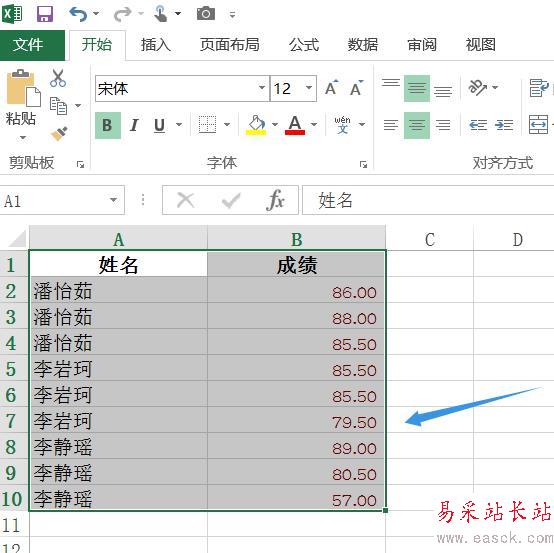Viewport: 554px width, 553px height.
Task: Confirm entry with the checkmark button
Action: click(x=231, y=201)
